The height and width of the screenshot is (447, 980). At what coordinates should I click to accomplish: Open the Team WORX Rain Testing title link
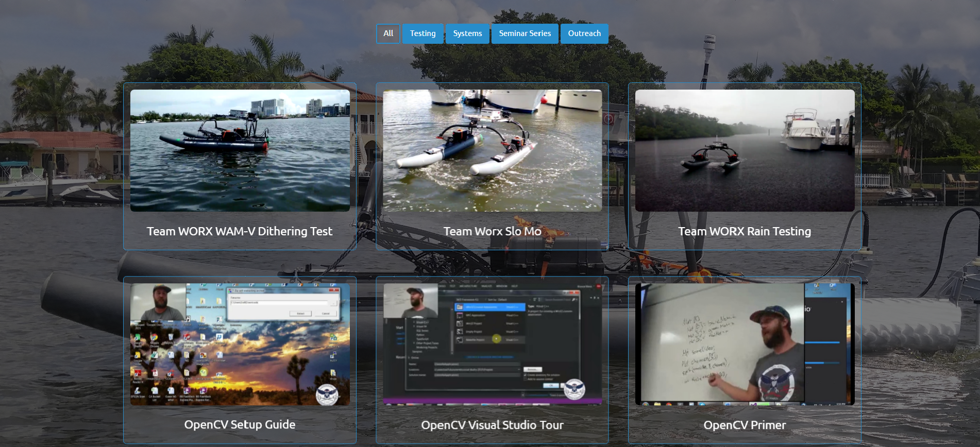[745, 231]
